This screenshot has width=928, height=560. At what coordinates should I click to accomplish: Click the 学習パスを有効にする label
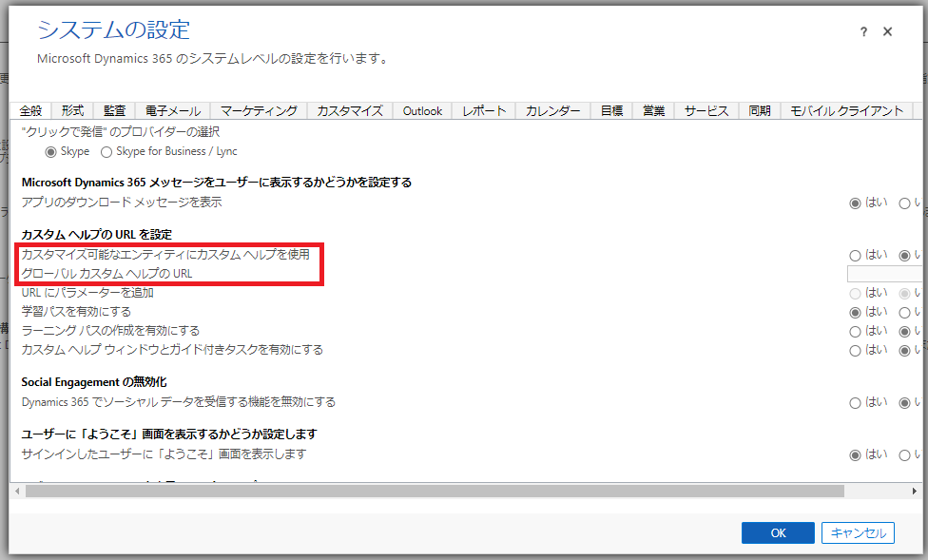76,311
